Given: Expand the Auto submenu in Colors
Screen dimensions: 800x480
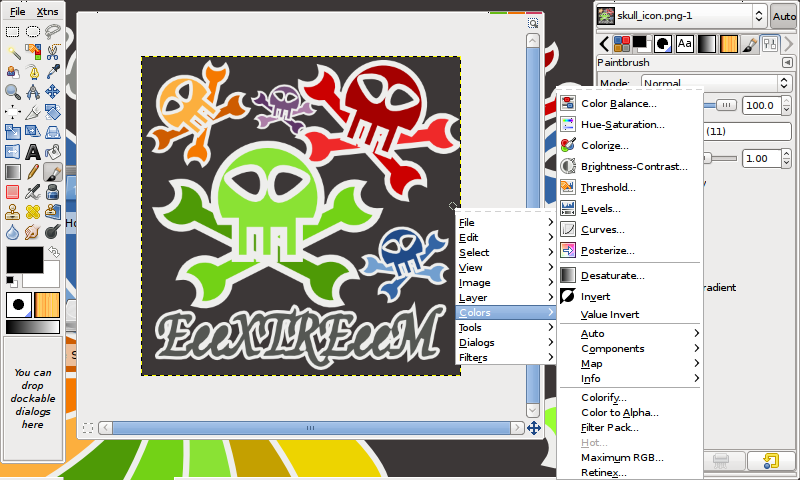Looking at the screenshot, I should click(x=629, y=334).
